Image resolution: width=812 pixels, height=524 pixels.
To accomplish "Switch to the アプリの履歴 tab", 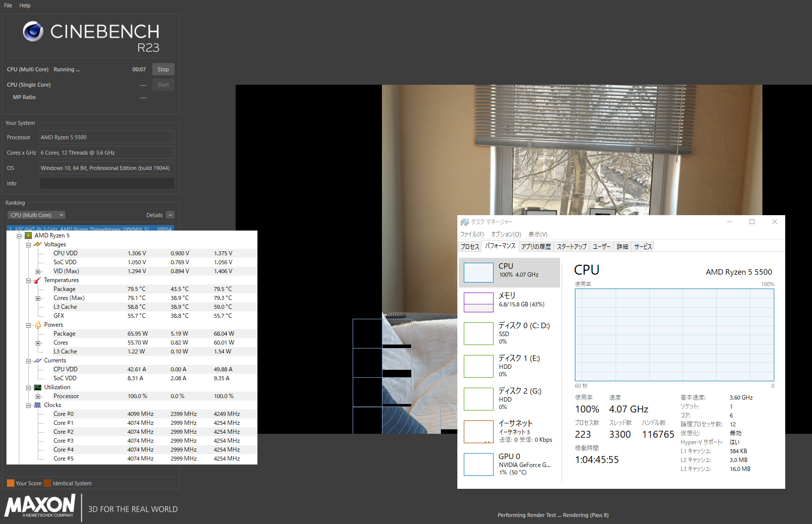I will 536,246.
